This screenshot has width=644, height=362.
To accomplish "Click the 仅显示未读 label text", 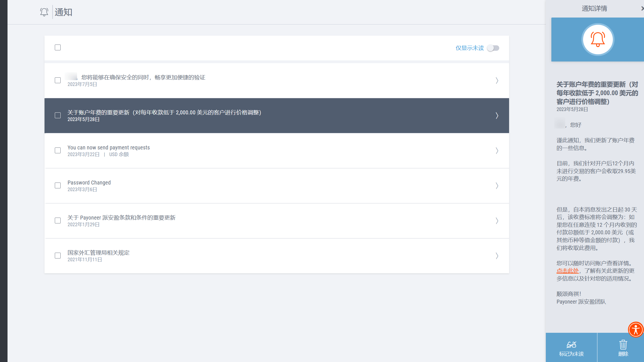I will (470, 48).
